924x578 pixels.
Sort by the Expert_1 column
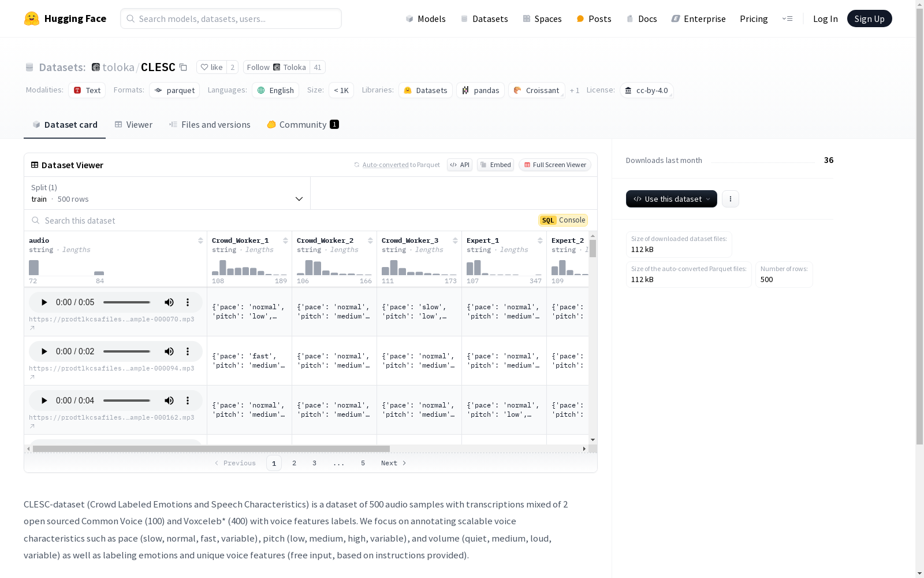(x=540, y=240)
